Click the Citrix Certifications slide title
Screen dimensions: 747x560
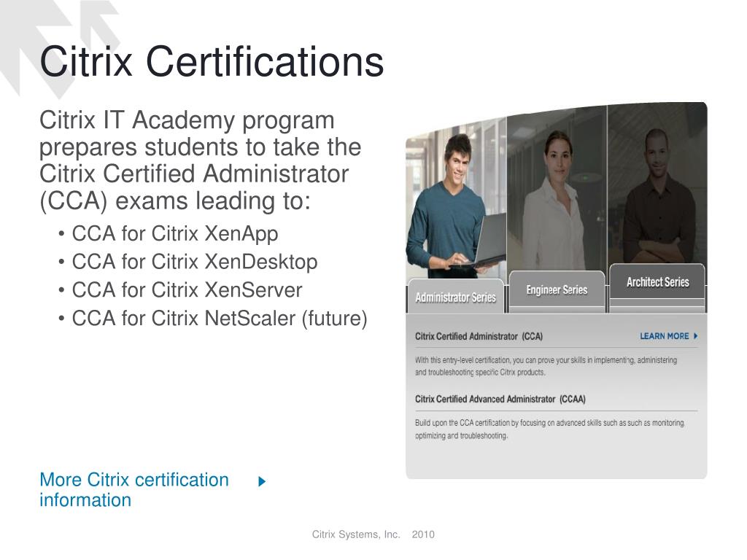coord(212,61)
